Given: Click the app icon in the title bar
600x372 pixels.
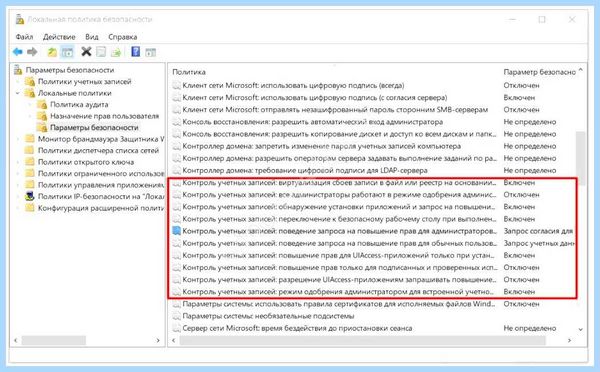Looking at the screenshot, I should pos(20,19).
